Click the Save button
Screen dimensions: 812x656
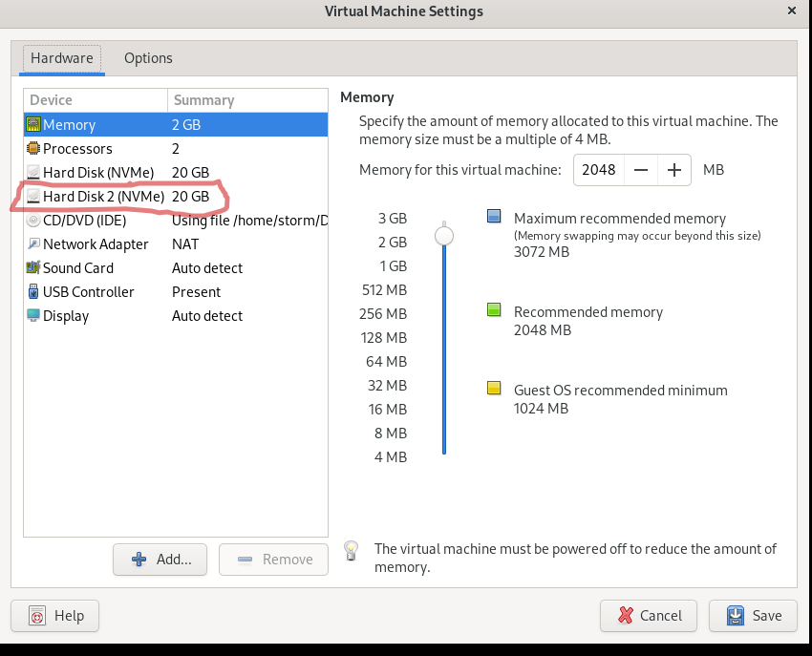(754, 616)
